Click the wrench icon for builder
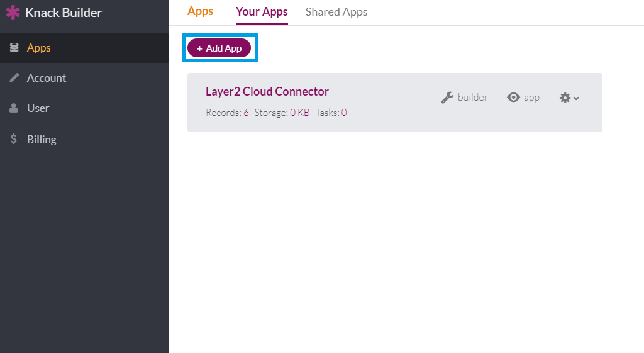Viewport: 644px width, 353px height. 447,98
